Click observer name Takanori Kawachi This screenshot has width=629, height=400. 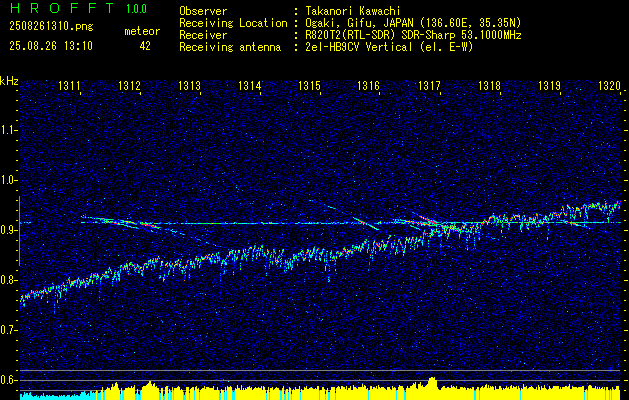coord(353,11)
